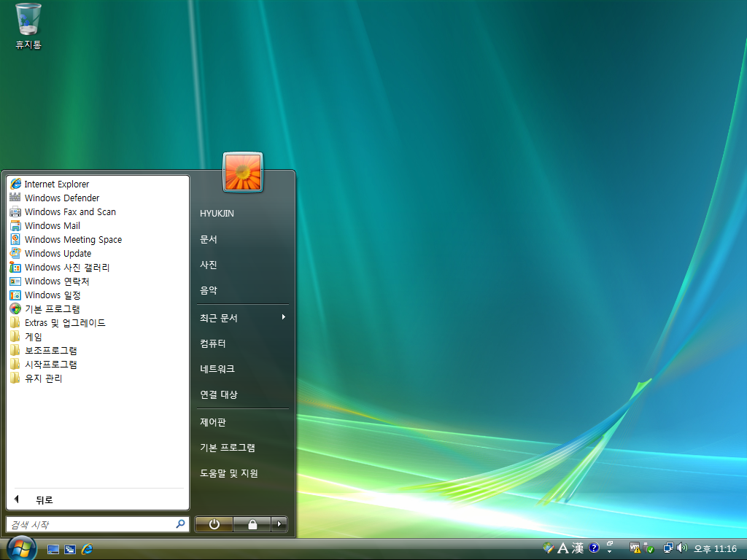The width and height of the screenshot is (747, 560).
Task: Open 음악 from the right pane
Action: pyautogui.click(x=242, y=289)
